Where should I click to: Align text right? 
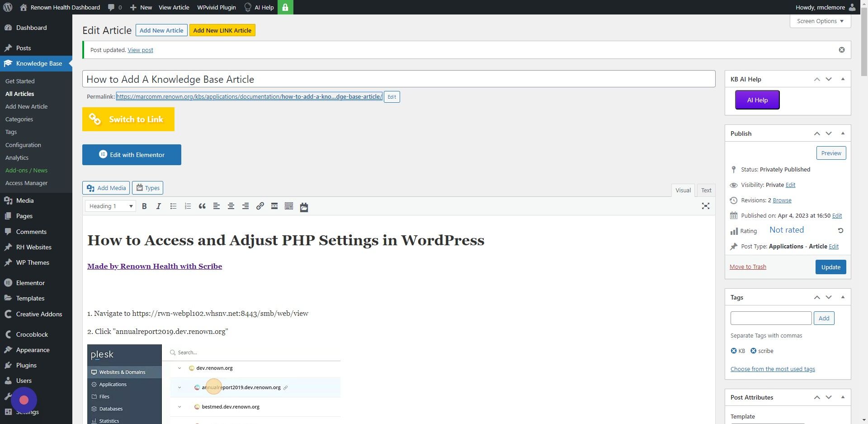pyautogui.click(x=245, y=206)
